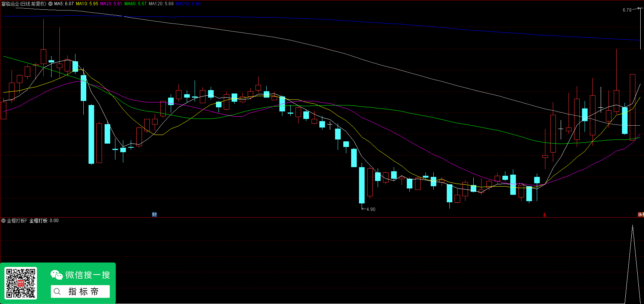Select the yellow MA10 label
Image resolution: width=644 pixels, height=304 pixels.
(x=87, y=4)
